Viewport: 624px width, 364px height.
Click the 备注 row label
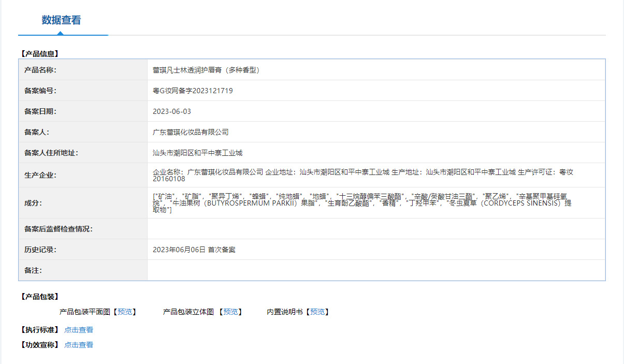click(x=33, y=270)
